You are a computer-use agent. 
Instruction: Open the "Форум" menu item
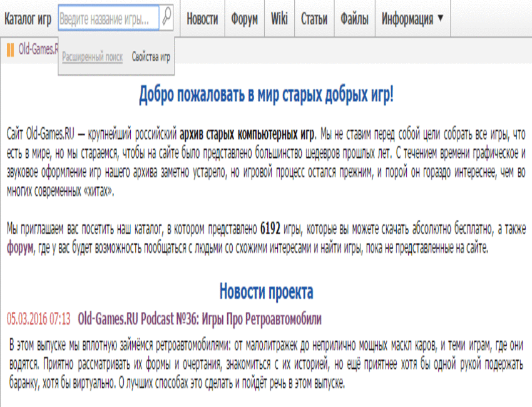pos(246,19)
